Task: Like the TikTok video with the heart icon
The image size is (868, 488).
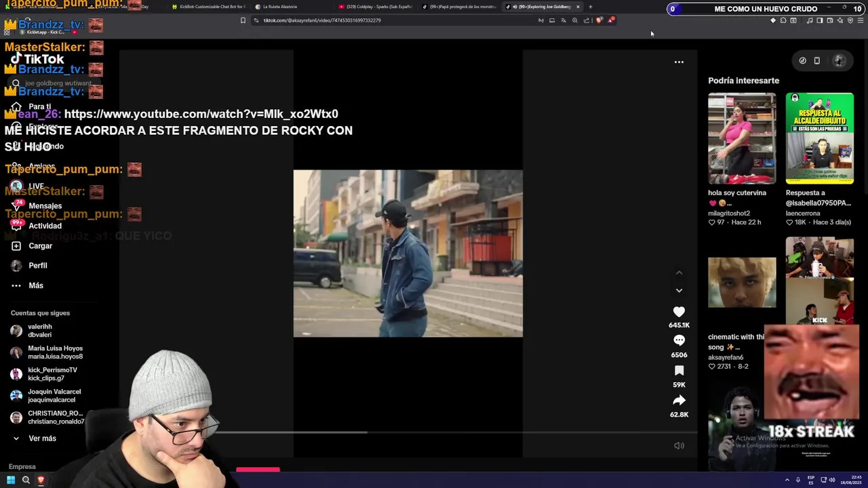Action: (679, 312)
